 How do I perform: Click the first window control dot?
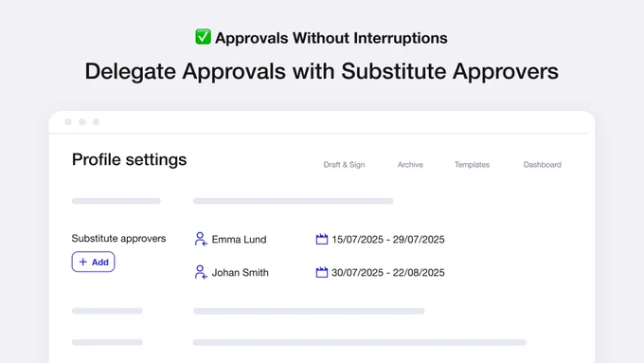(x=68, y=121)
